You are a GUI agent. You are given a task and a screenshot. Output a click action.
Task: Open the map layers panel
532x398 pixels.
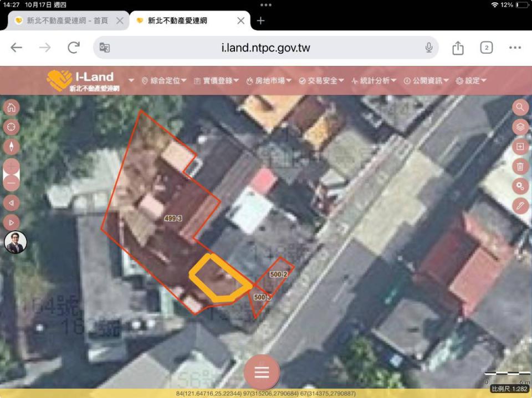tap(520, 127)
